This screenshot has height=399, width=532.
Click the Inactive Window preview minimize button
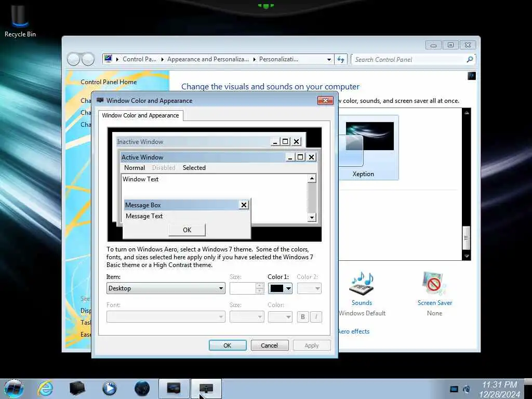[x=275, y=141]
